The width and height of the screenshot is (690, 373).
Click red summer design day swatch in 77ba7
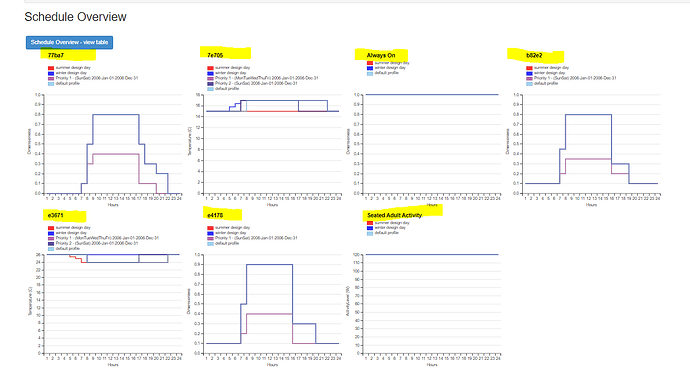pos(51,68)
